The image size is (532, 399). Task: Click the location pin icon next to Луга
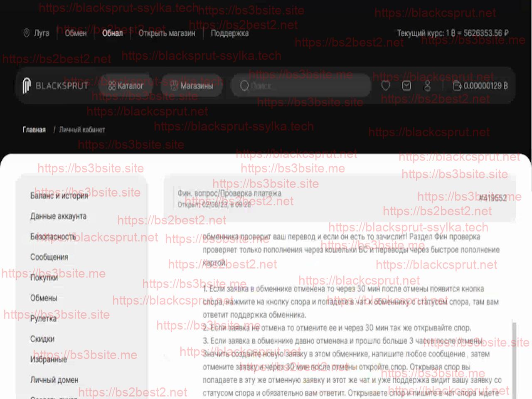pyautogui.click(x=27, y=33)
